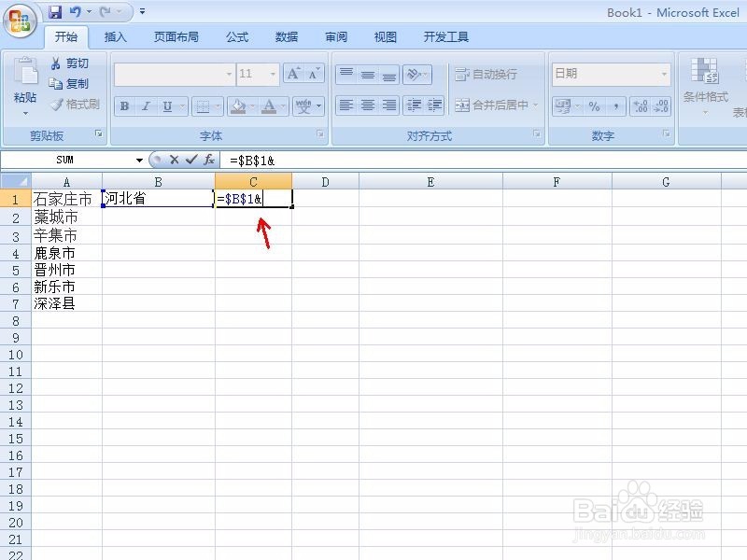Open the 公式 tab
Image resolution: width=747 pixels, height=560 pixels.
(237, 36)
